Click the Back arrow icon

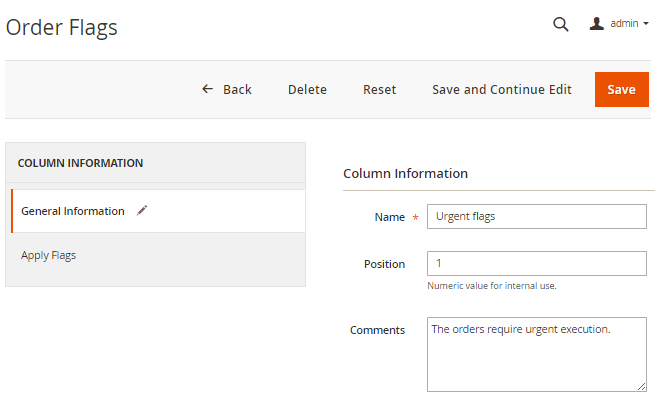pyautogui.click(x=208, y=89)
